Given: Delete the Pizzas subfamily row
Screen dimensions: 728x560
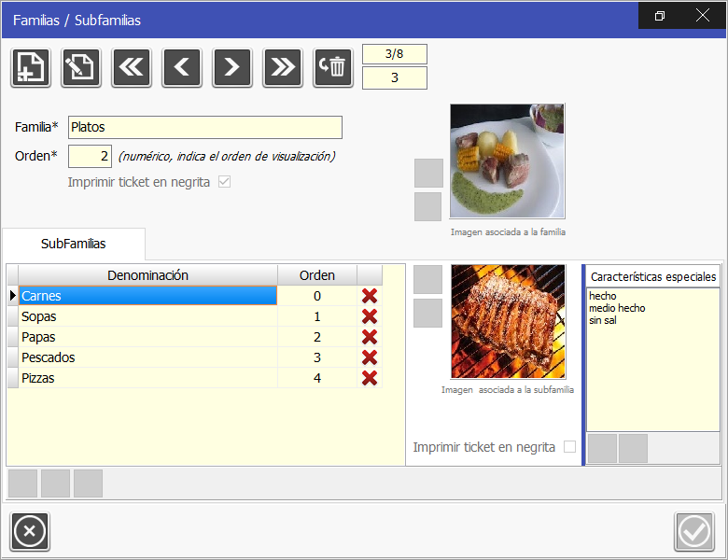Looking at the screenshot, I should tap(370, 377).
